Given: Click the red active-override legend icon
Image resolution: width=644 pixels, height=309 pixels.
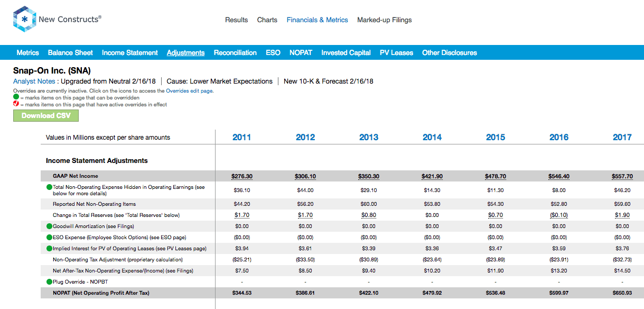Looking at the screenshot, I should tap(16, 105).
